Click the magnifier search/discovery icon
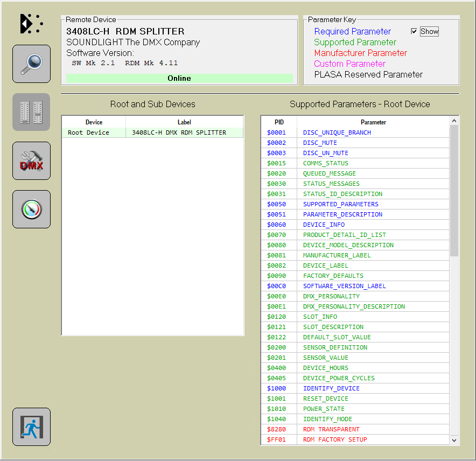This screenshot has width=476, height=461. pos(31,64)
